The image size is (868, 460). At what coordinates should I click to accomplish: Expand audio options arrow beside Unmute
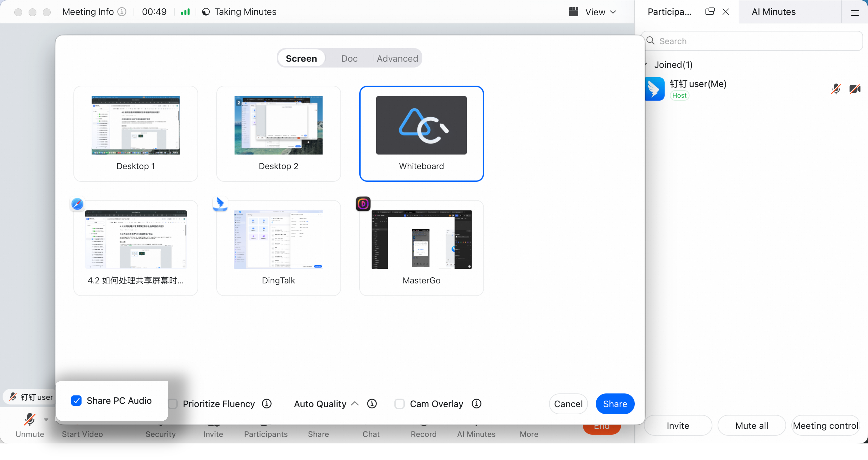pyautogui.click(x=46, y=420)
